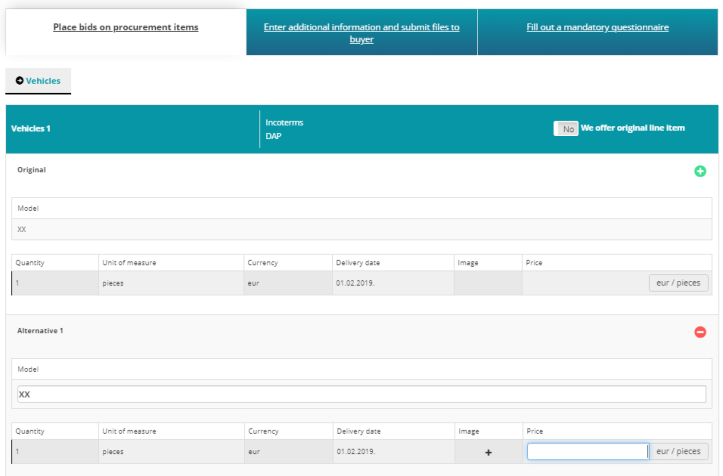
Task: Click Alternative 1 eur / pieces button
Action: (678, 451)
